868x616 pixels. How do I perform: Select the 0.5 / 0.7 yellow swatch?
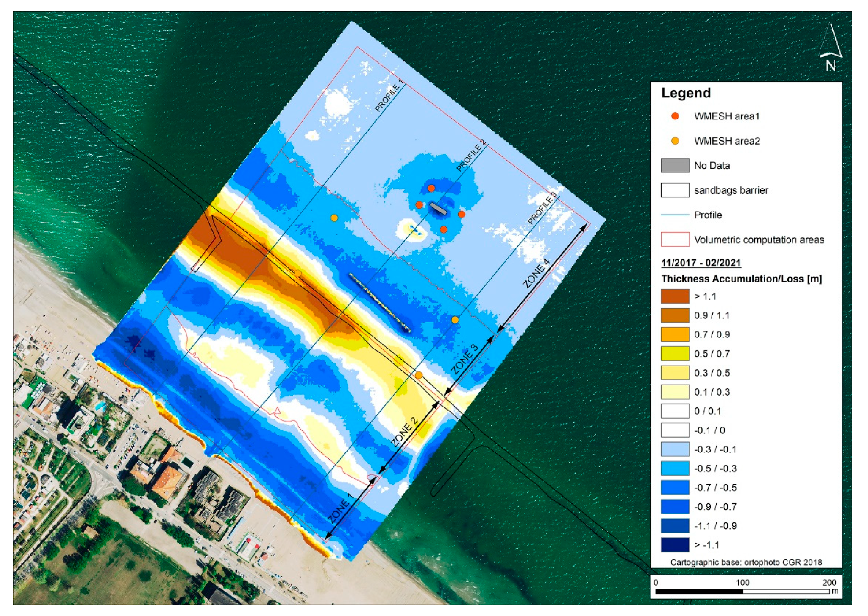674,354
